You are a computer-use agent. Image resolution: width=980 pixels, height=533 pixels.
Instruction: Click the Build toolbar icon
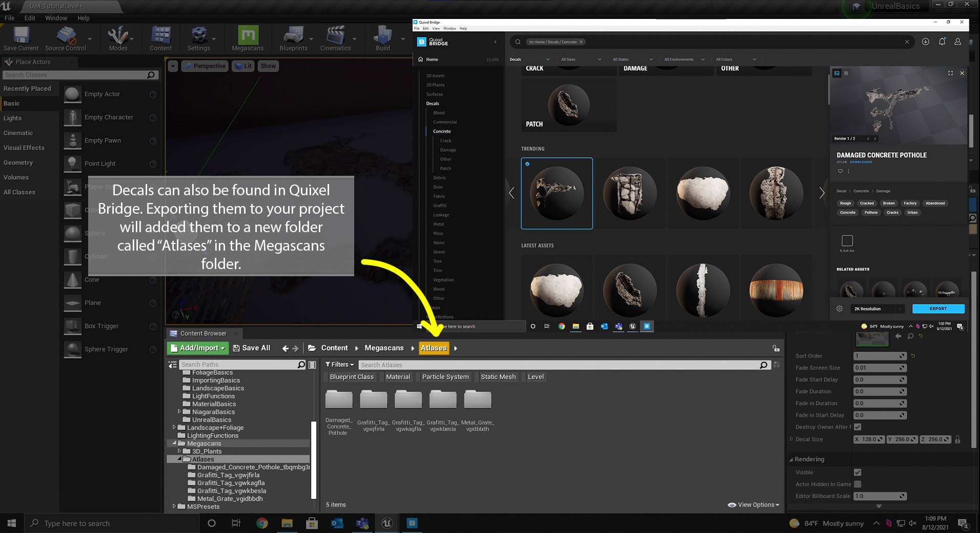(x=383, y=39)
